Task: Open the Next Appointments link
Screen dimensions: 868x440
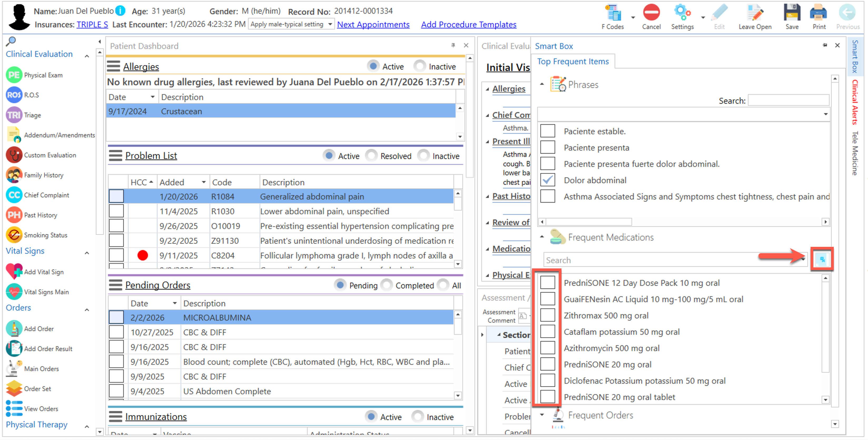Action: (373, 24)
